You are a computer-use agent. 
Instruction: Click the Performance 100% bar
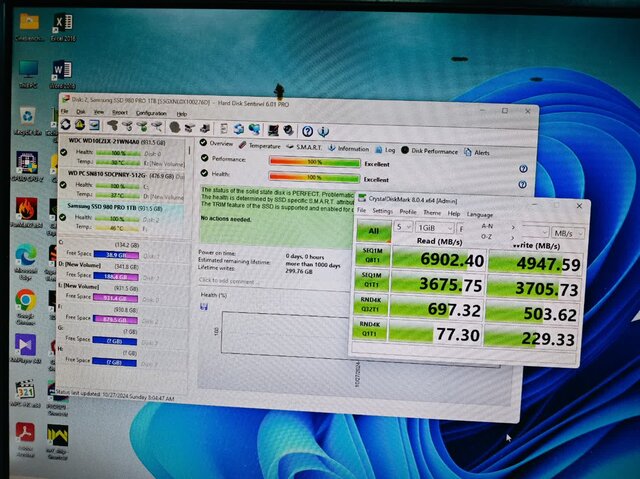click(x=312, y=161)
